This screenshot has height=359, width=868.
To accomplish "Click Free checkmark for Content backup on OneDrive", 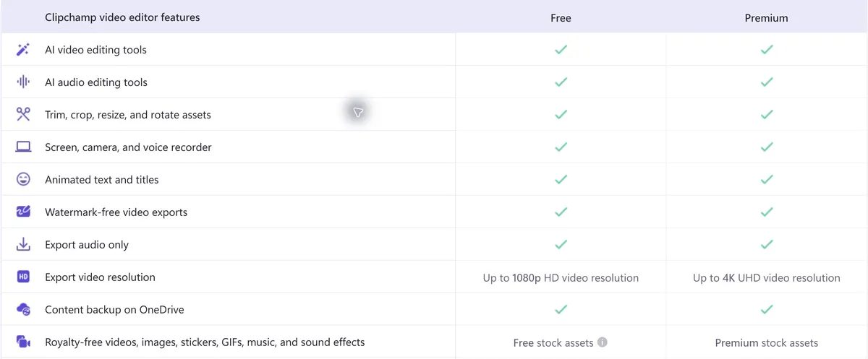I will pyautogui.click(x=561, y=310).
